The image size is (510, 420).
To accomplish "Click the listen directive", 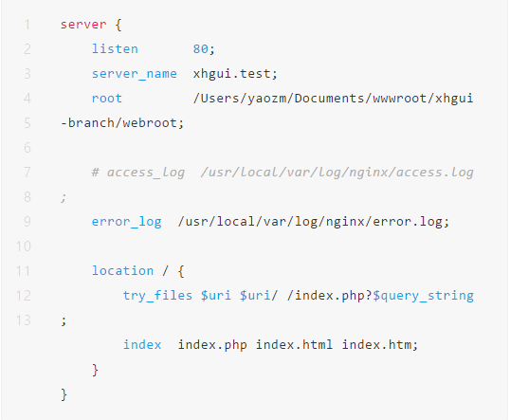I will [115, 49].
